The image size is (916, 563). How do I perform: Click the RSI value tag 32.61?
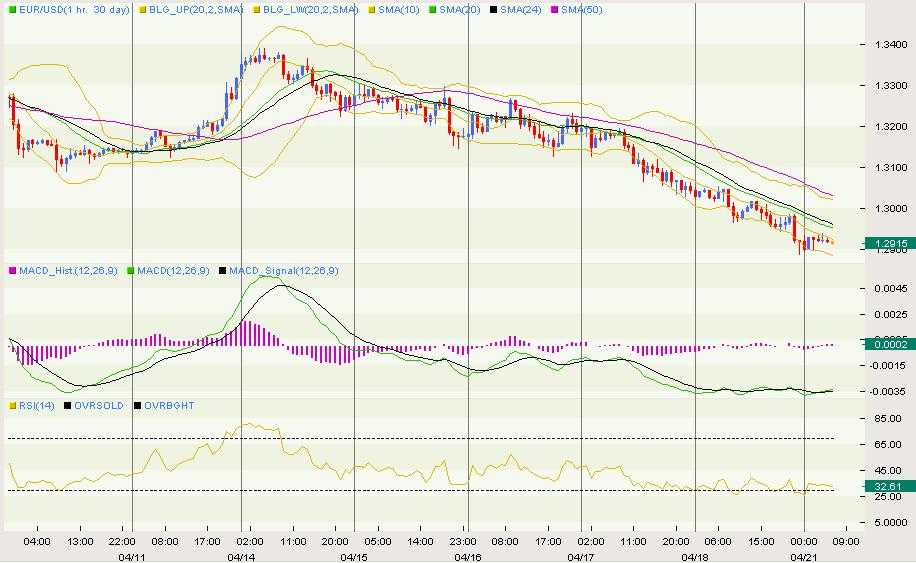890,486
